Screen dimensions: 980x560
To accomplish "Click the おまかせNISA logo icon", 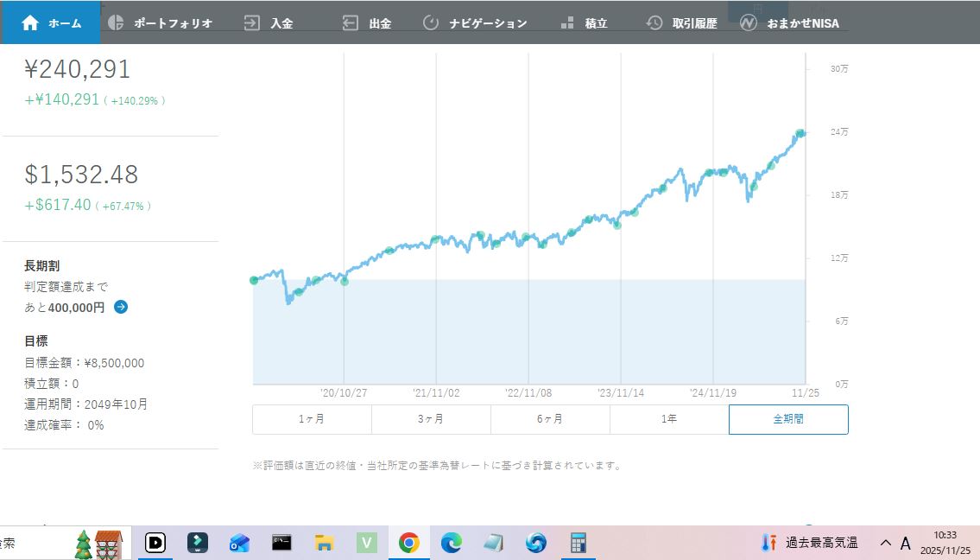I will 749,23.
